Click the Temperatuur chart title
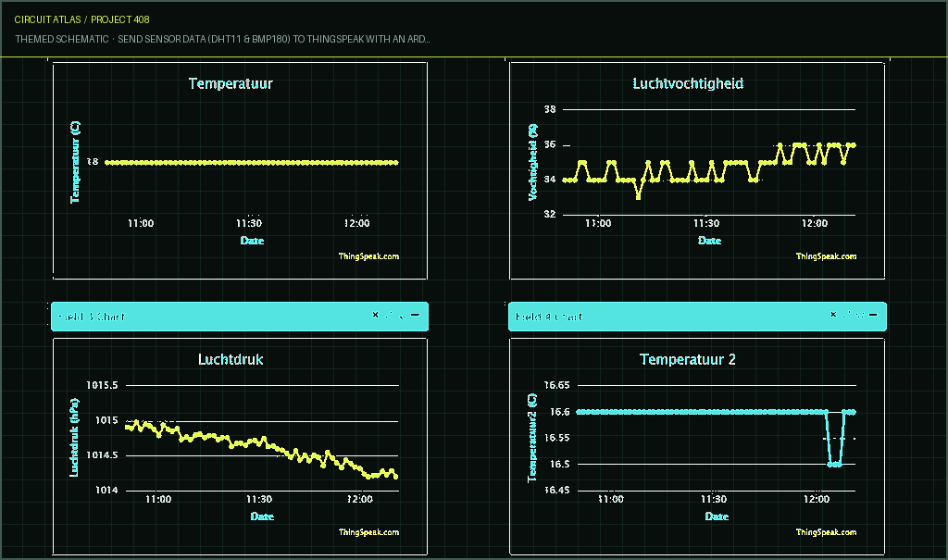The width and height of the screenshot is (948, 560). tap(231, 83)
